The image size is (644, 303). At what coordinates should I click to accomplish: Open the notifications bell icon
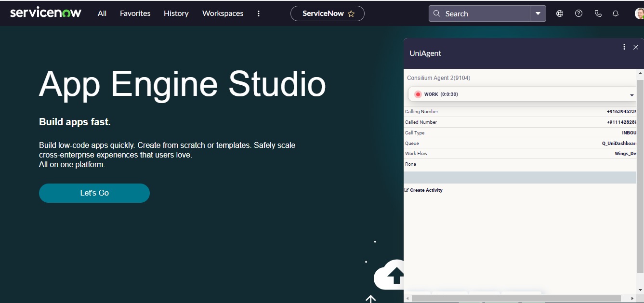[x=616, y=13]
